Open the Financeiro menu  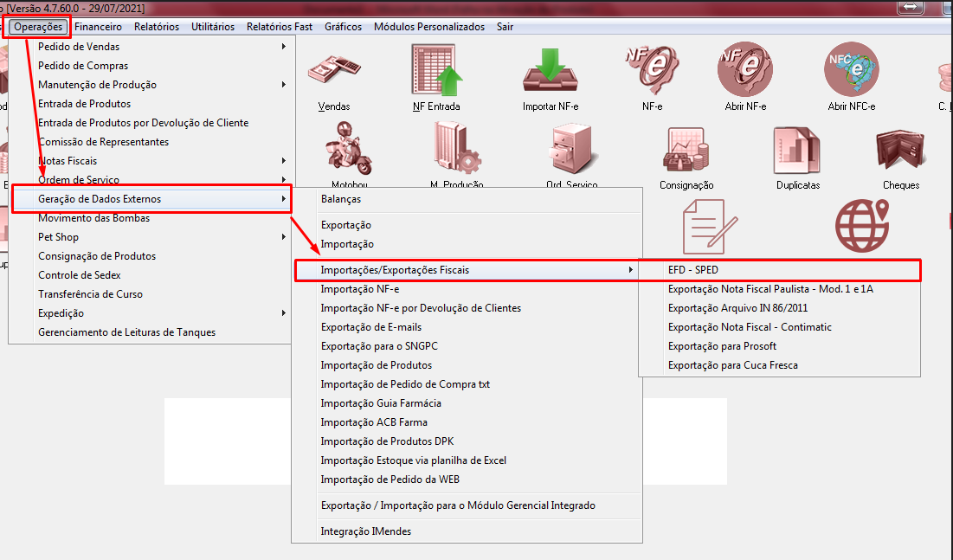click(x=98, y=27)
